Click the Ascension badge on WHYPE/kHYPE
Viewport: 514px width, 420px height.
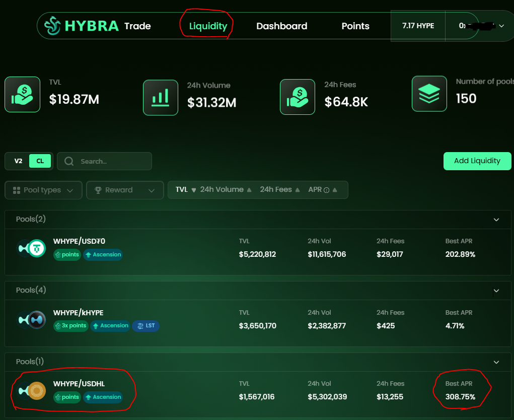tap(110, 325)
